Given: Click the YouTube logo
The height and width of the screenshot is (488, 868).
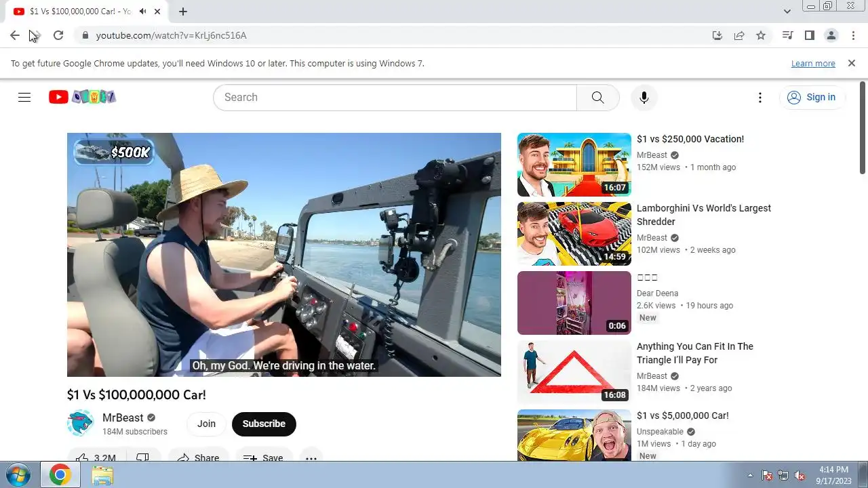Looking at the screenshot, I should (82, 97).
